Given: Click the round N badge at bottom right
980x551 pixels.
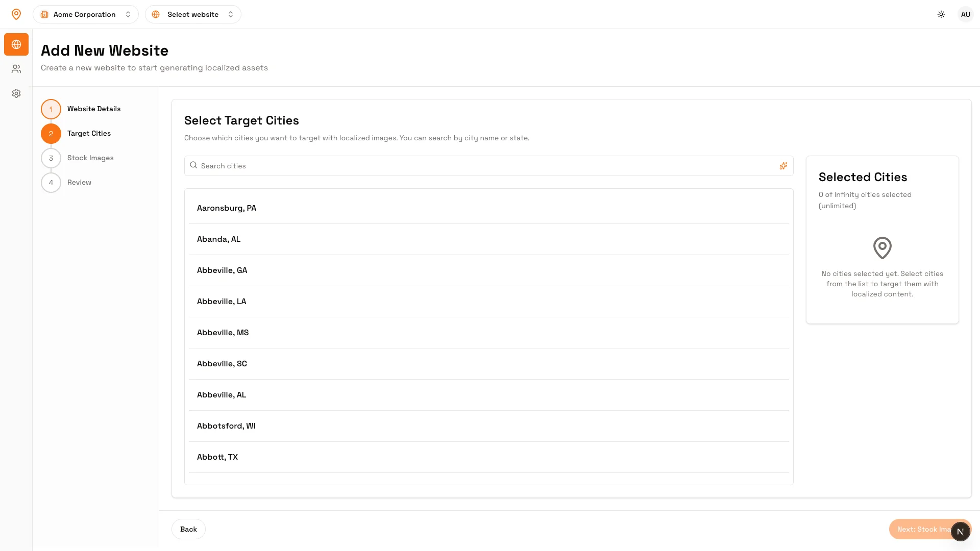Looking at the screenshot, I should pos(960,532).
